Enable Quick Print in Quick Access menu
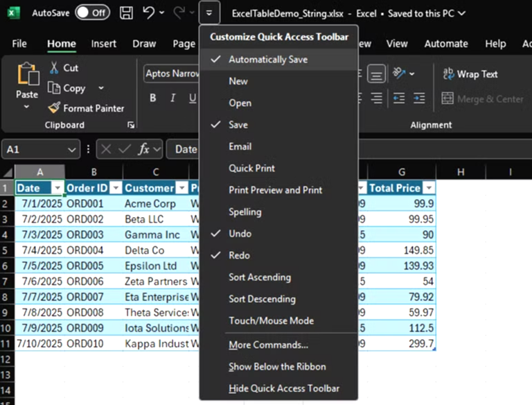This screenshot has width=532, height=405. click(278, 169)
